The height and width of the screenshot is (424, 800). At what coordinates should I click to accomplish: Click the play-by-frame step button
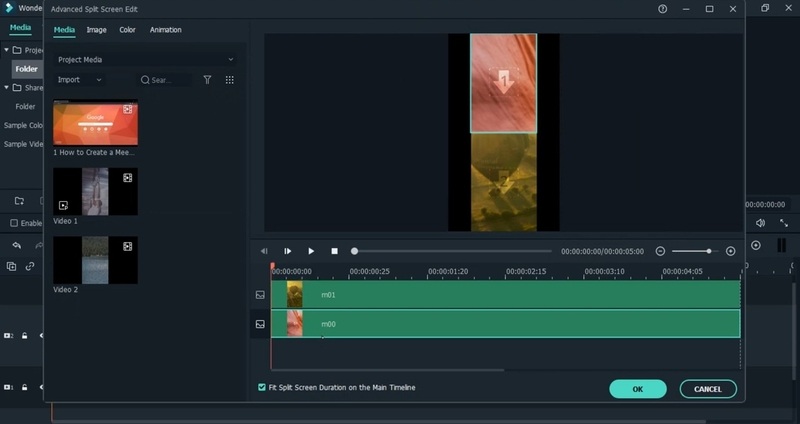pos(288,251)
